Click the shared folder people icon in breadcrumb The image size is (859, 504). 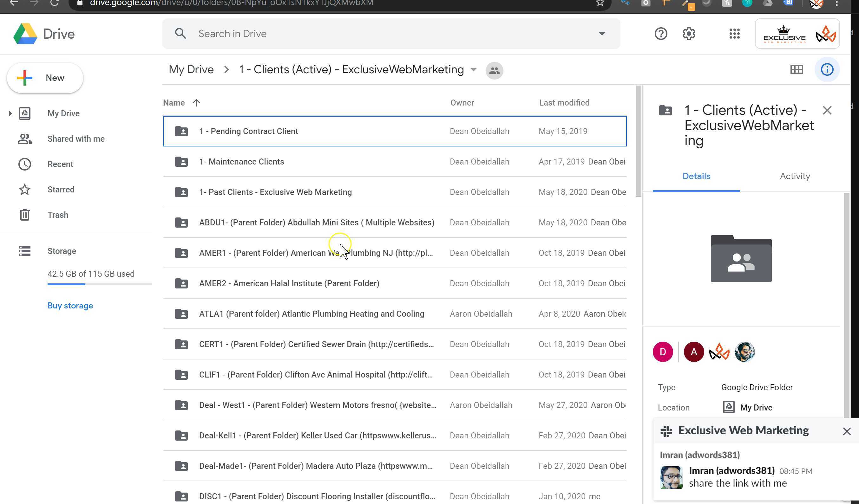[x=494, y=70]
